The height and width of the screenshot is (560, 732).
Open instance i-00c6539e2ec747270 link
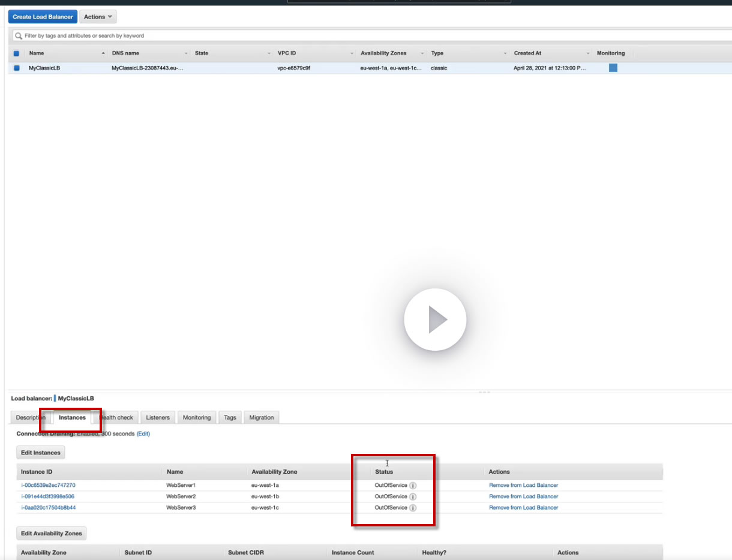[x=48, y=485]
